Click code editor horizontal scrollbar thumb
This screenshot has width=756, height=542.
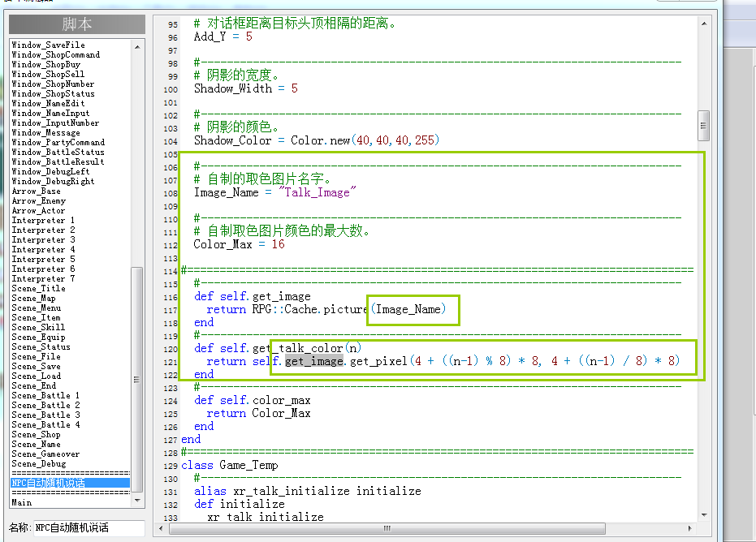pyautogui.click(x=387, y=528)
